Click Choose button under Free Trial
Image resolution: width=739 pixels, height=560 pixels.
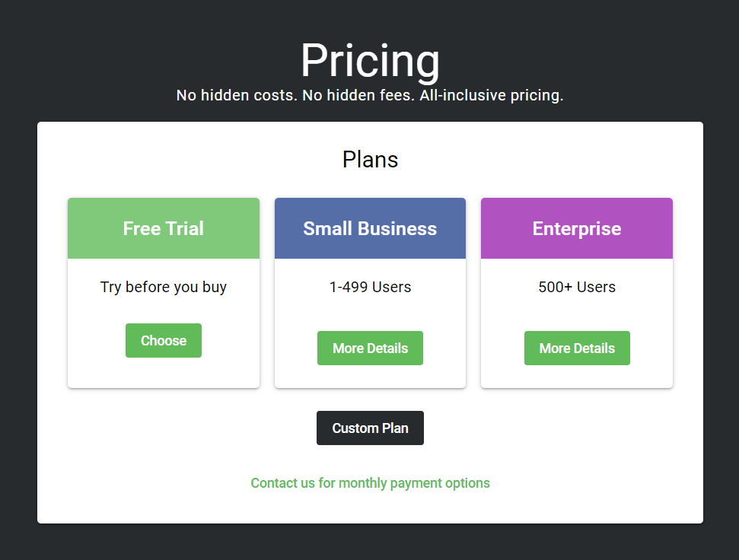point(164,340)
